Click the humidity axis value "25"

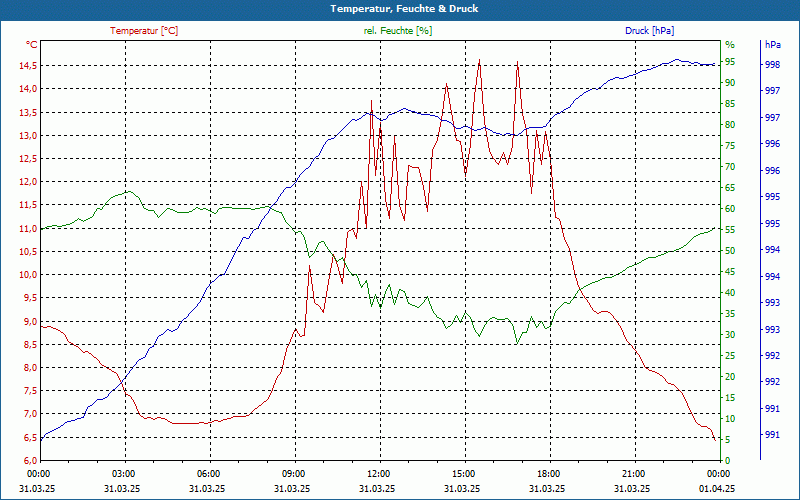click(x=730, y=356)
